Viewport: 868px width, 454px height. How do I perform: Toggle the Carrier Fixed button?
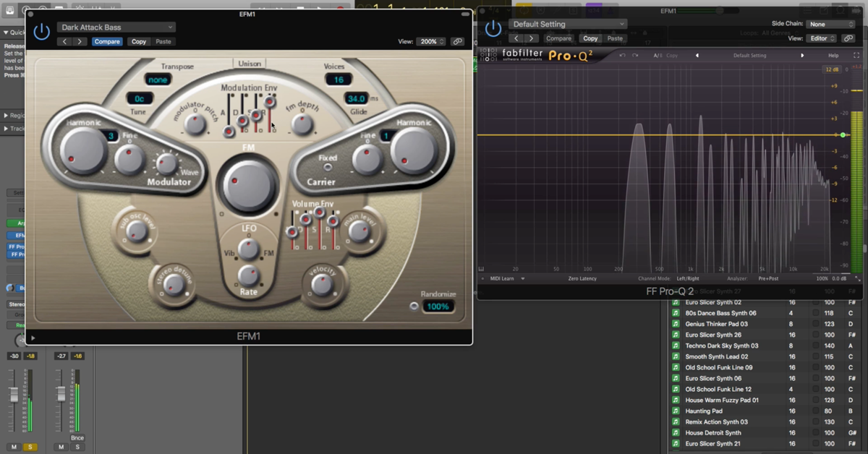[328, 167]
